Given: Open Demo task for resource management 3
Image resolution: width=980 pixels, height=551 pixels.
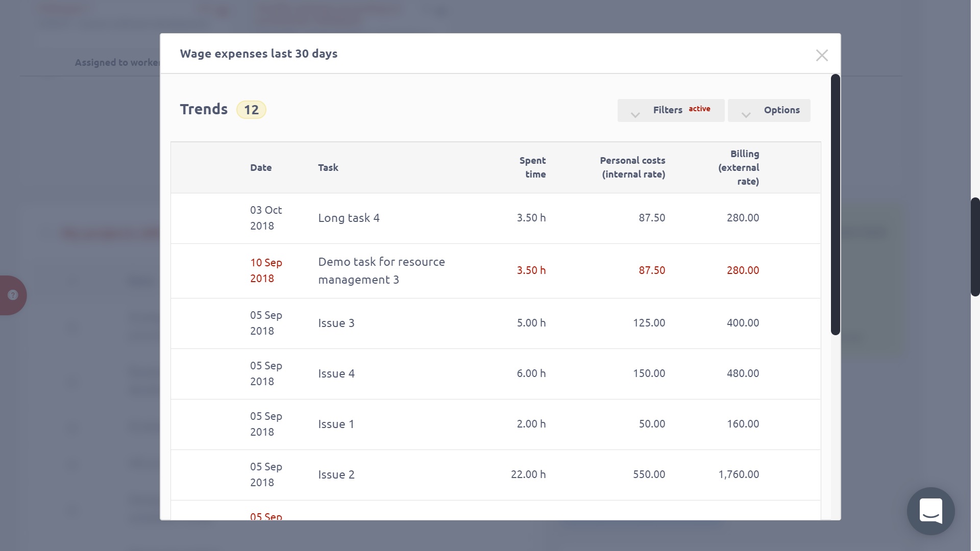Looking at the screenshot, I should coord(381,270).
